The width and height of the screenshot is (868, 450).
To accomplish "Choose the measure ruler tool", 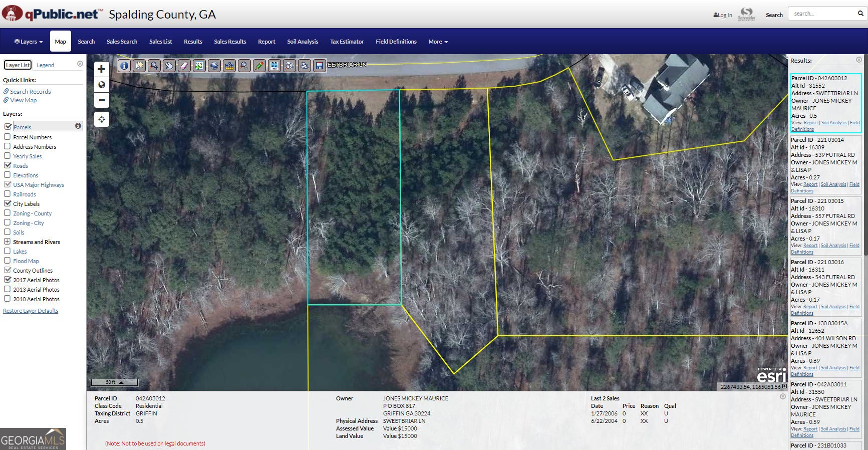I will 229,66.
